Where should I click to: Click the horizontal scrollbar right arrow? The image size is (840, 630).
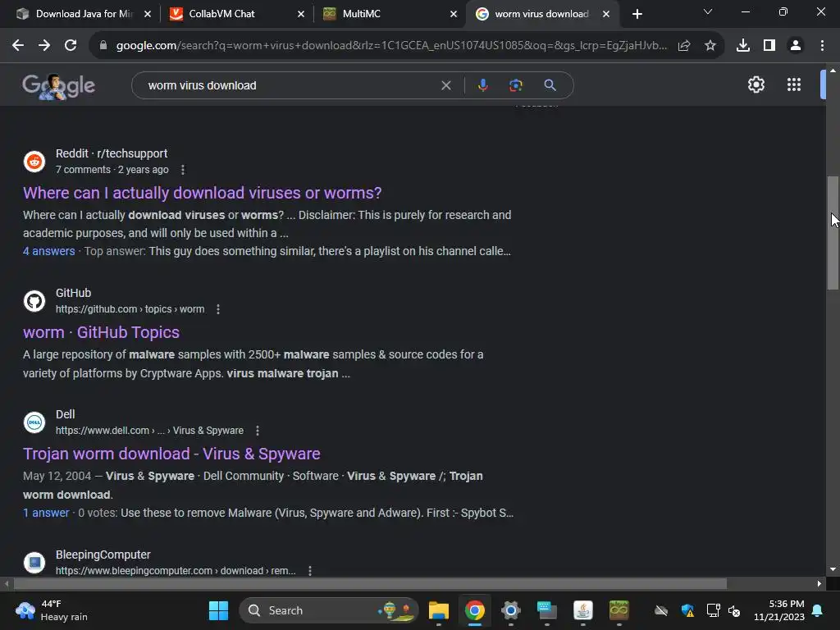(x=819, y=583)
